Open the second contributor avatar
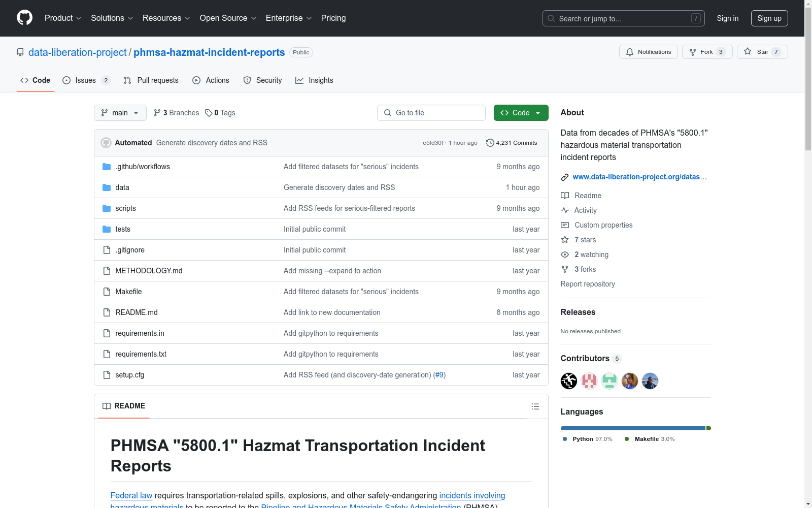 (589, 381)
